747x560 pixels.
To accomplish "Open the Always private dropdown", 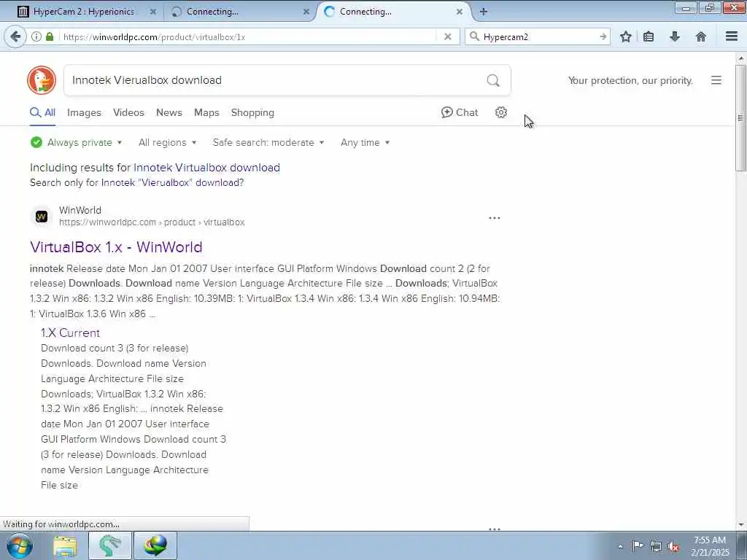I will (76, 142).
